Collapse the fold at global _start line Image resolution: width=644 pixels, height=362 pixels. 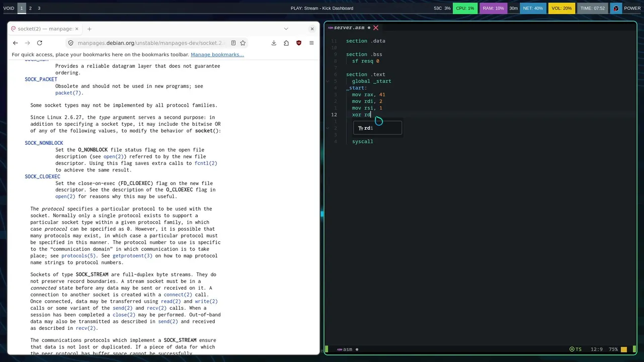pos(328,81)
